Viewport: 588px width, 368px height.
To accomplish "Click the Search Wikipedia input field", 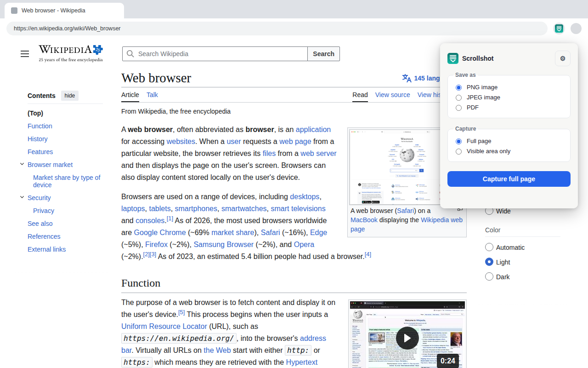I will coord(215,54).
